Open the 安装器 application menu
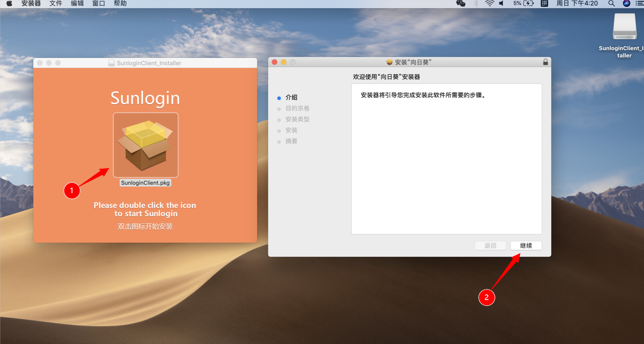Screen dimensions: 644x344 31,3
